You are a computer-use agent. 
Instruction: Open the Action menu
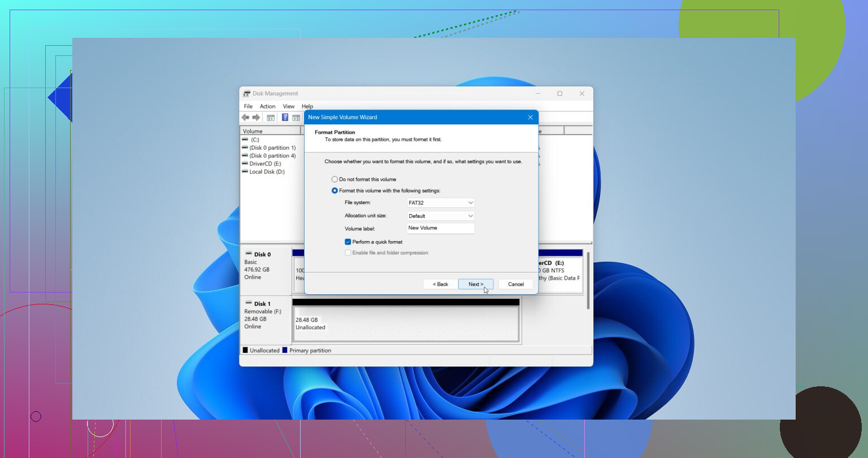click(x=267, y=106)
